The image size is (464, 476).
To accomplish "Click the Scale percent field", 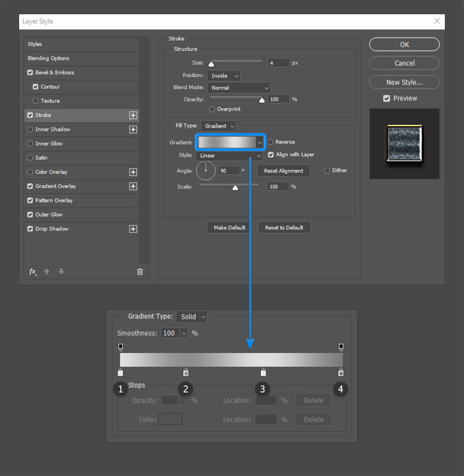I will click(x=278, y=187).
